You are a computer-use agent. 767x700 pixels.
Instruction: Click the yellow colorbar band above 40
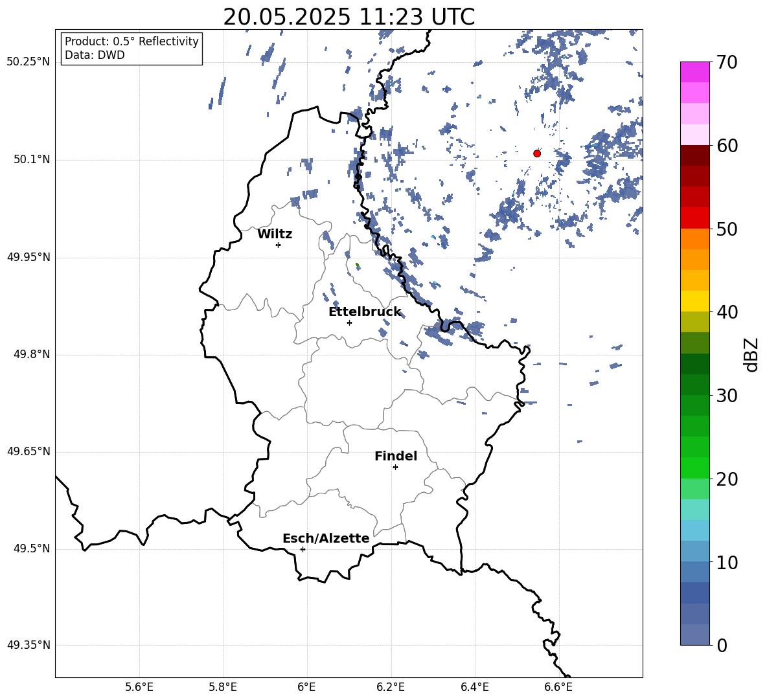pyautogui.click(x=695, y=301)
